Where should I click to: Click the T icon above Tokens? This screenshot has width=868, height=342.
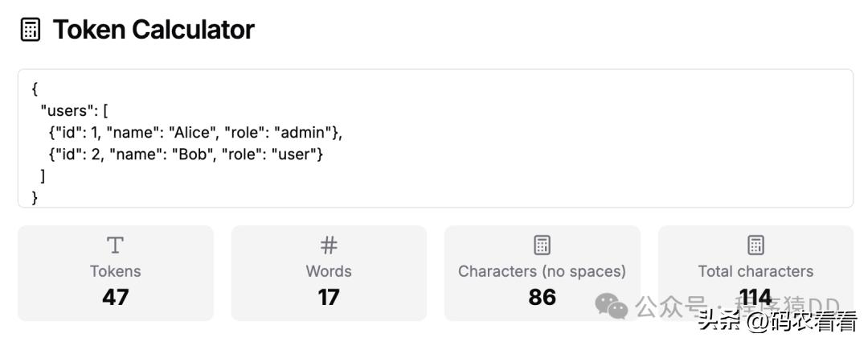coord(116,245)
